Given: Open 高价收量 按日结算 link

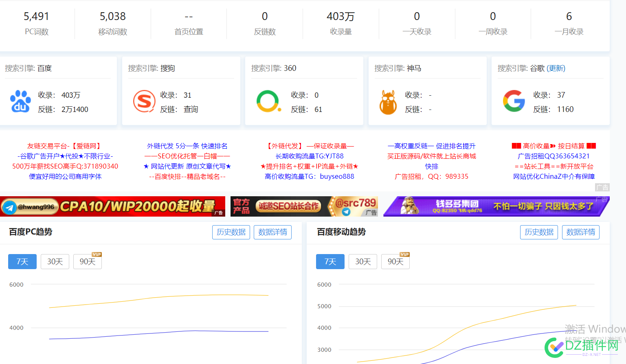Looking at the screenshot, I should pyautogui.click(x=554, y=146).
